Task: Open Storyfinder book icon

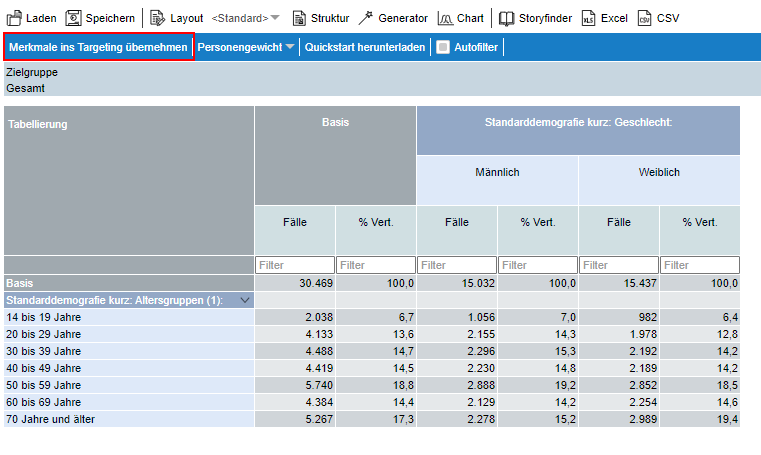Action: [x=507, y=18]
